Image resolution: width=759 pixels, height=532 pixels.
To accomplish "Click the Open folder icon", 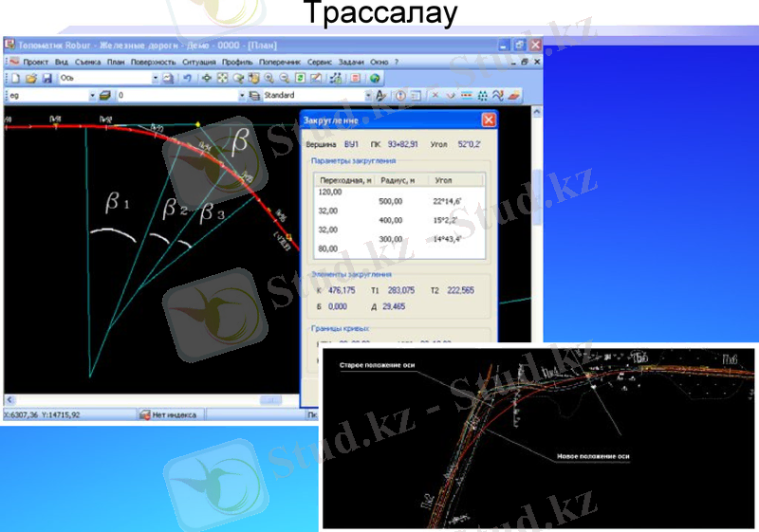I will click(30, 78).
